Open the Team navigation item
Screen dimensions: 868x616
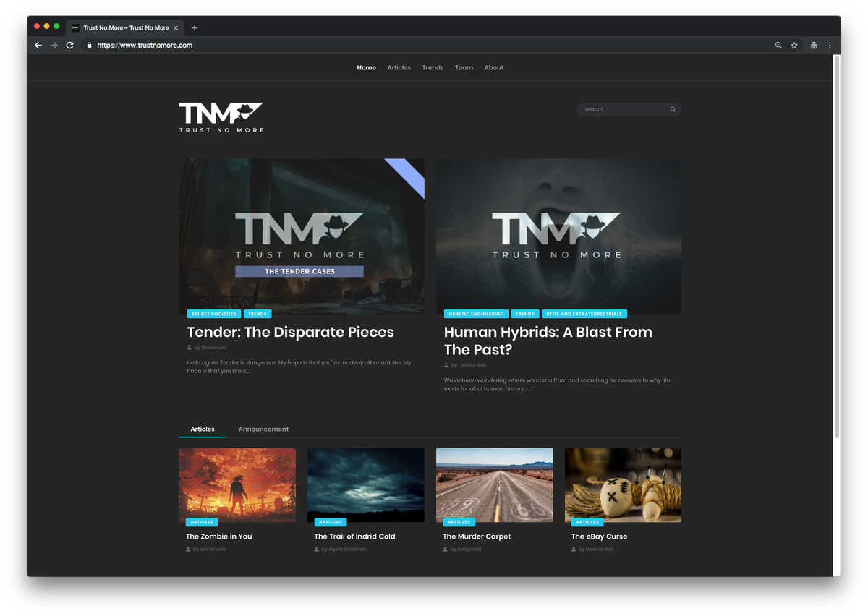pos(464,67)
